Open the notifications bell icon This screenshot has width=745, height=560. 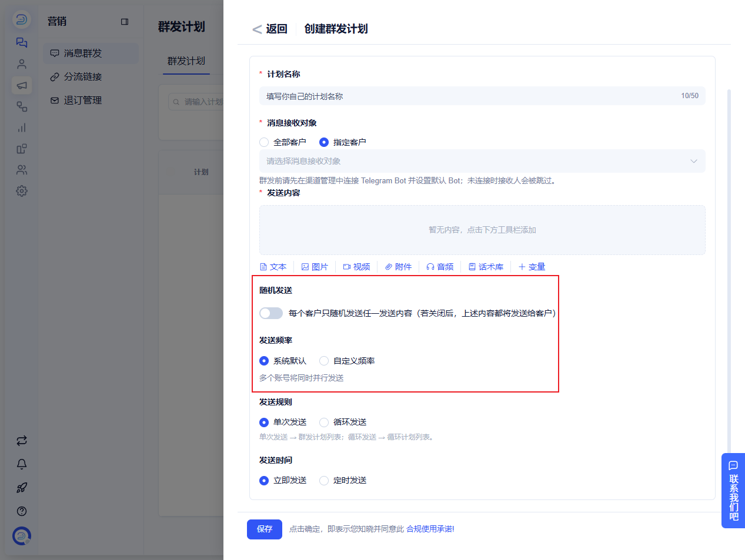tap(22, 464)
